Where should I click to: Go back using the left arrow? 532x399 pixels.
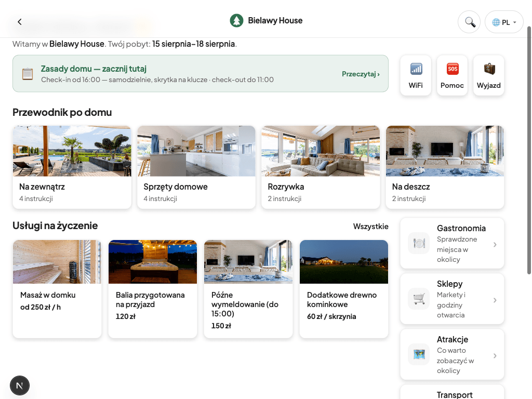tap(20, 22)
